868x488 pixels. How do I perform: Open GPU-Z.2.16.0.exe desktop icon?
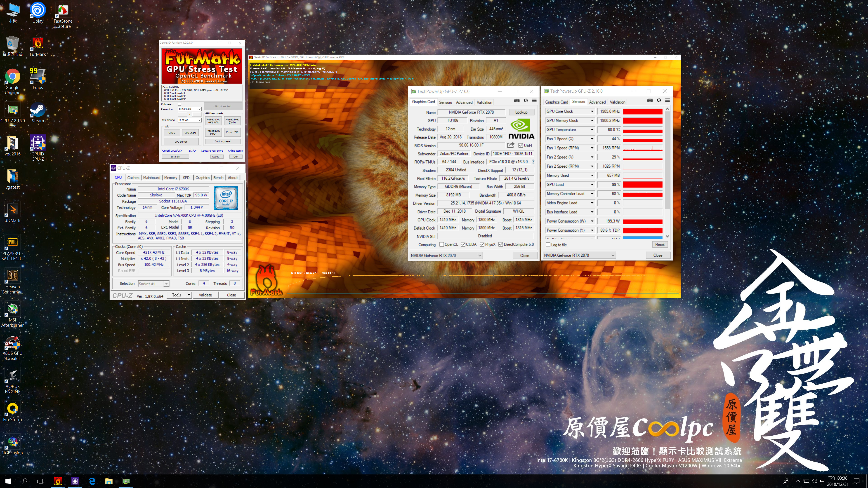click(12, 115)
